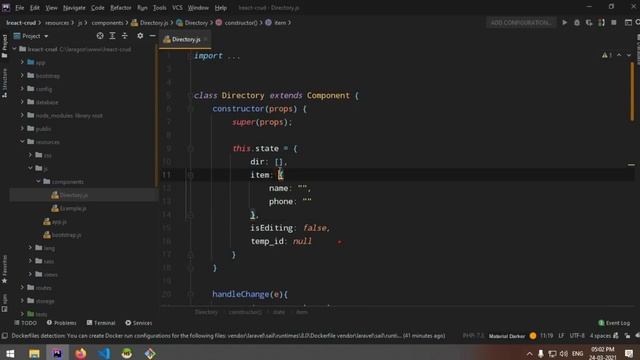640x360 pixels.
Task: Open the warnings inspection indicator
Action: [607, 55]
